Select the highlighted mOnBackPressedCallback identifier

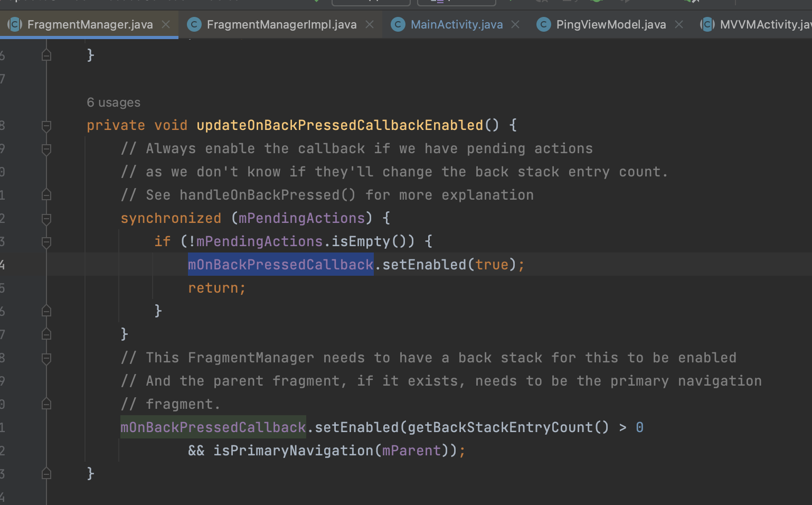[x=280, y=265]
